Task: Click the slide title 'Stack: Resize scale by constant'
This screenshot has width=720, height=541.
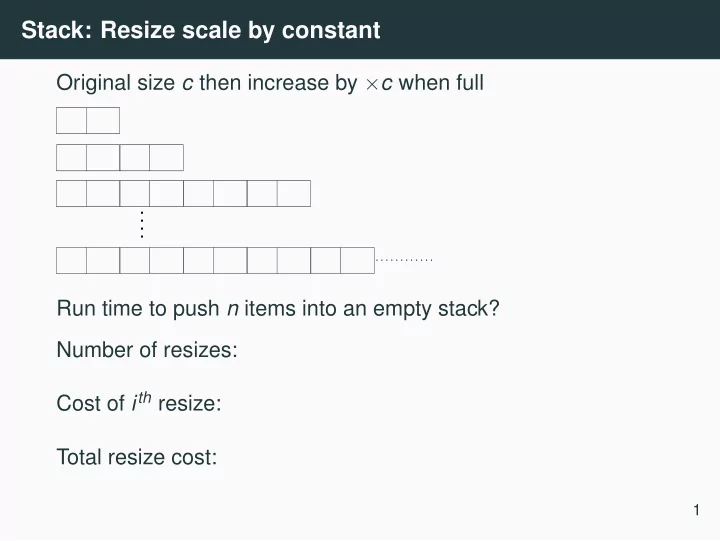Action: point(201,30)
